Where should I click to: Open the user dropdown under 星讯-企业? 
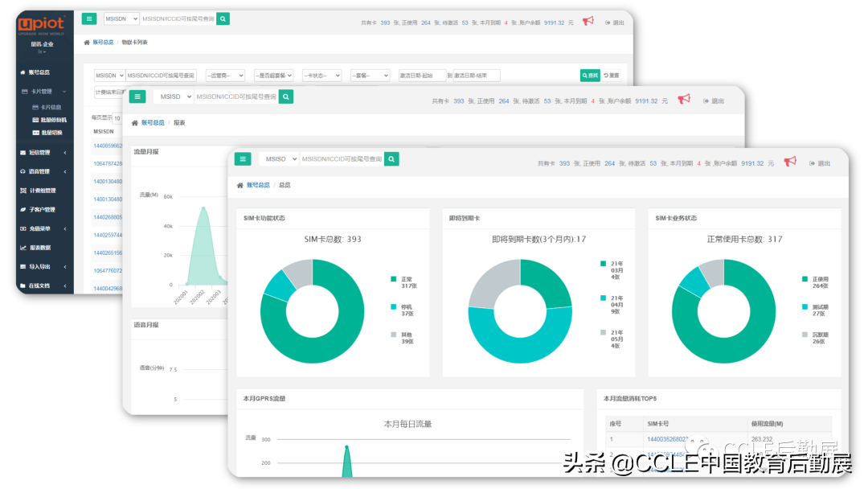(x=42, y=51)
